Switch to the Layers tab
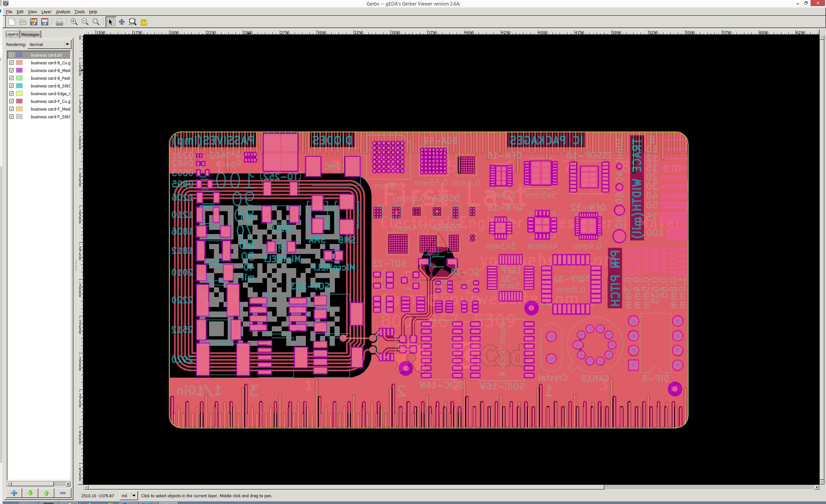The image size is (826, 504). click(x=12, y=34)
